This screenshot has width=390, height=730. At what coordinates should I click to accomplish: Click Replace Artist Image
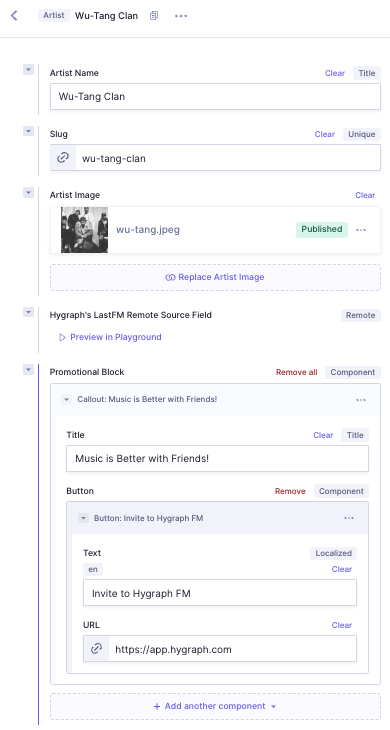215,277
